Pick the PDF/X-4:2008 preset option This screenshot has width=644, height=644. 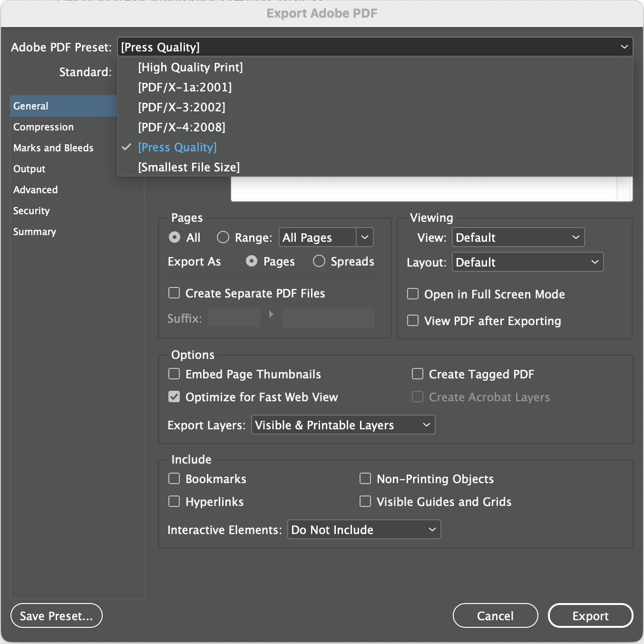[x=375, y=127]
